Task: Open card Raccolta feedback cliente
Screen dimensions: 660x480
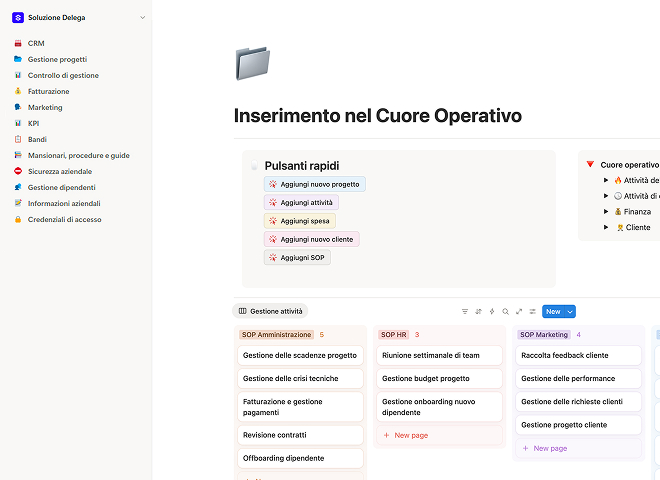Action: (x=578, y=355)
